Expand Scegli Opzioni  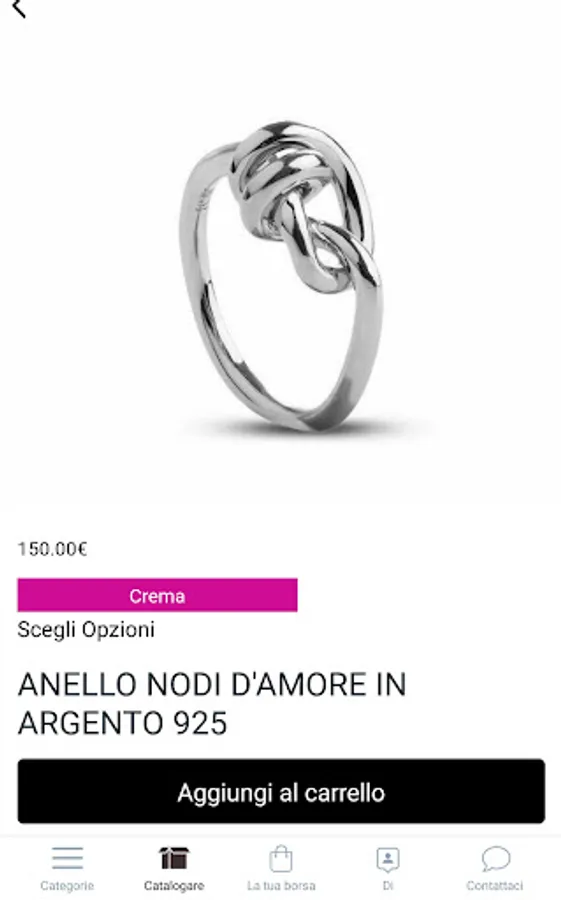[x=86, y=630]
